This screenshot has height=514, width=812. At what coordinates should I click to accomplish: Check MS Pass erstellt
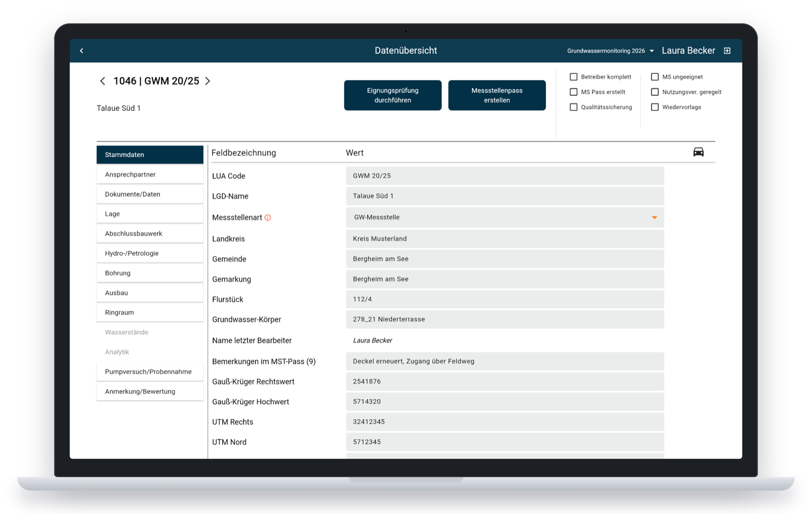573,92
